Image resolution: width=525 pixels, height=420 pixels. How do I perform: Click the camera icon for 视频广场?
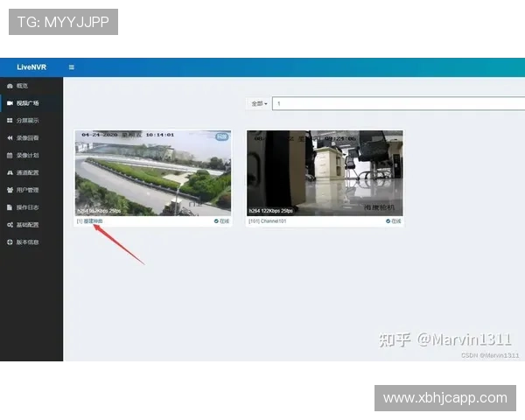(10, 103)
